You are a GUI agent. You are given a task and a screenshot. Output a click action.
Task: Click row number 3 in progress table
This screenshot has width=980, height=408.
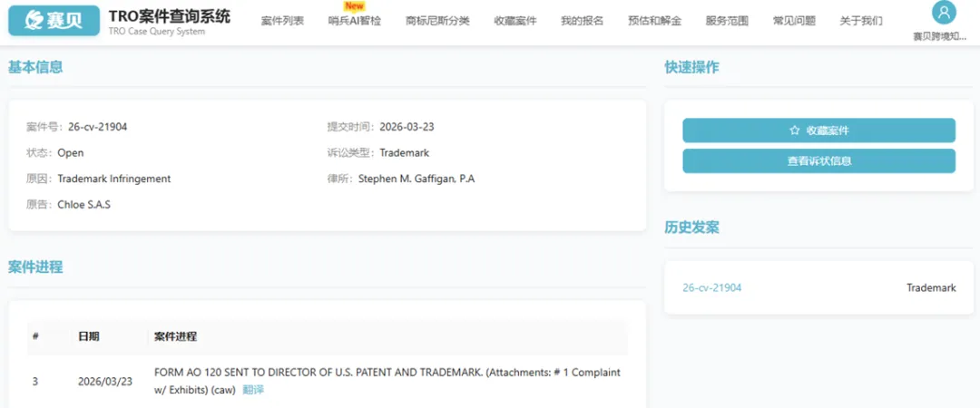[35, 381]
